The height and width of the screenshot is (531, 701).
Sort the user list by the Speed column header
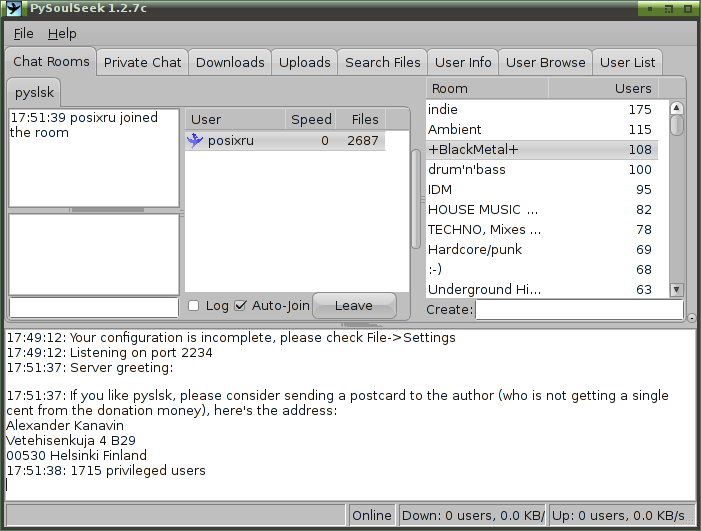pos(311,119)
